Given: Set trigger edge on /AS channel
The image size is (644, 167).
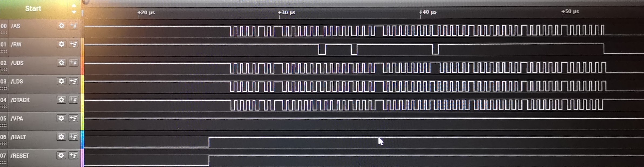Looking at the screenshot, I should pos(74,26).
